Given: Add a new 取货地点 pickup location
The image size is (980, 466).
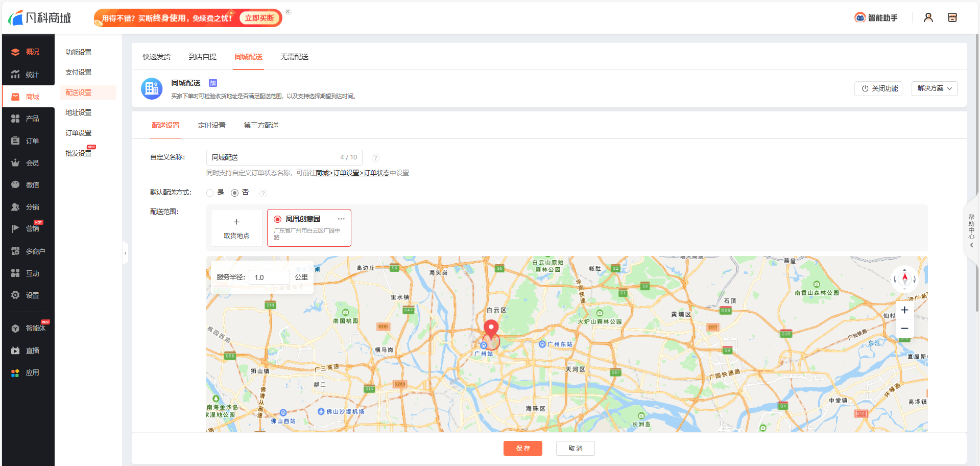Looking at the screenshot, I should click(236, 228).
